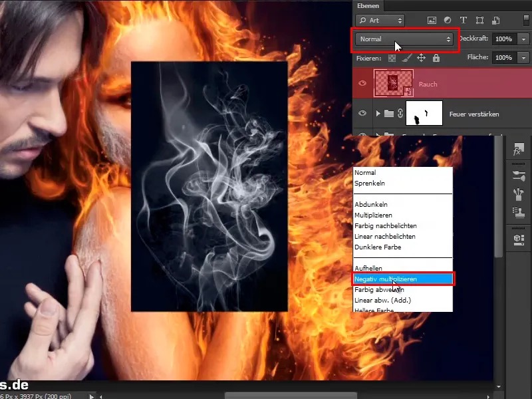Click the canvas scroll down arrow
Screen dimensions: 532x399
(498, 386)
